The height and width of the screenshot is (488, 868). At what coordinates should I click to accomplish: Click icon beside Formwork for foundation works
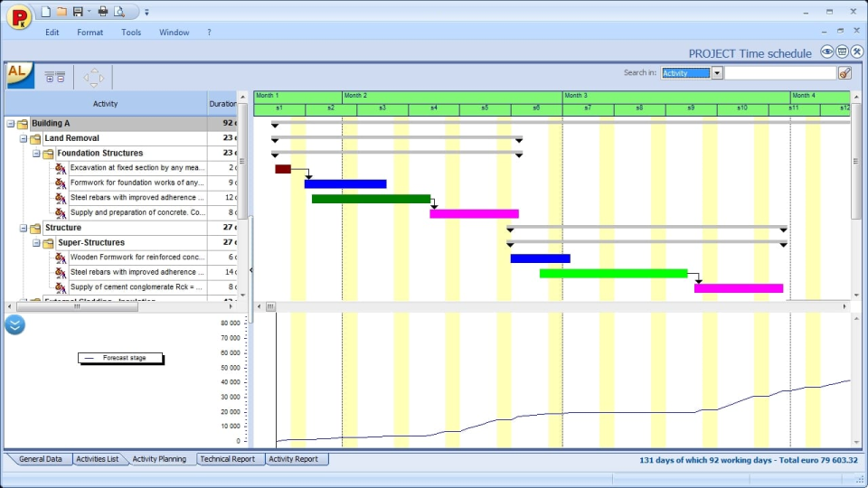61,183
